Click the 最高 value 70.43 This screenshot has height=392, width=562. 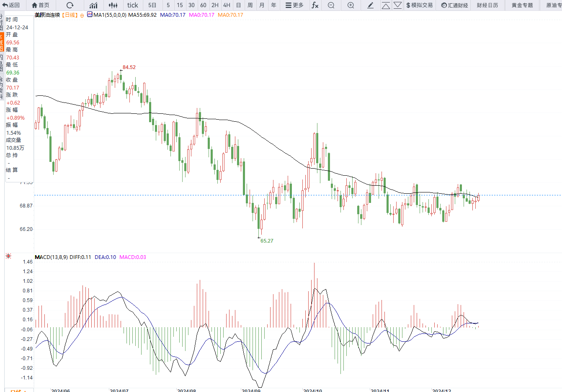pyautogui.click(x=13, y=57)
